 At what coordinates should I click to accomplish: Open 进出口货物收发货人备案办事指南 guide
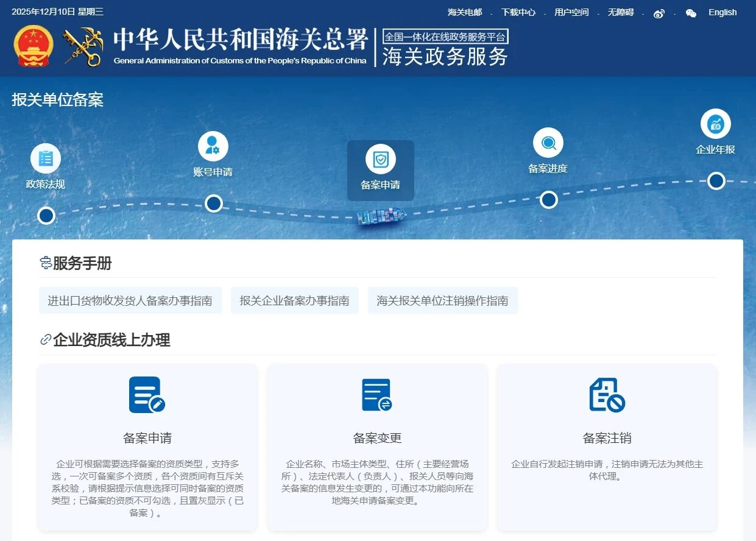pyautogui.click(x=130, y=300)
